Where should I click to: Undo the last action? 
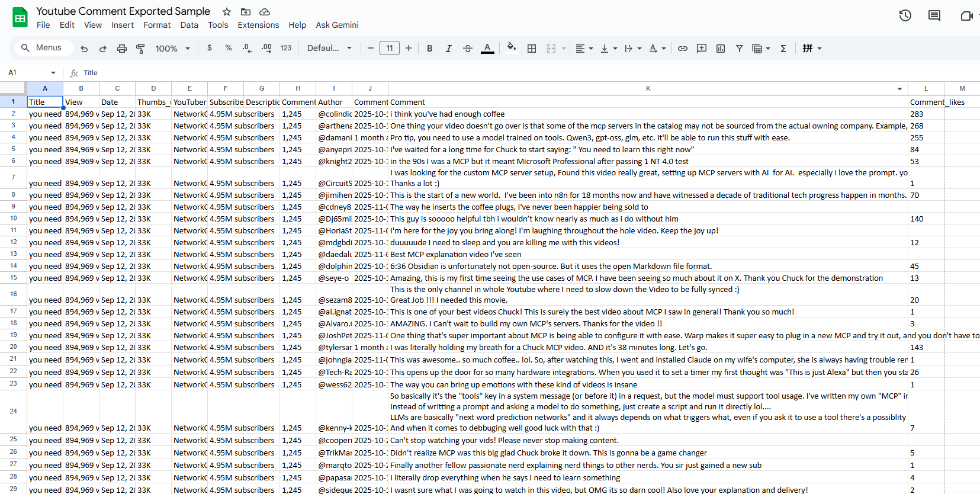point(84,49)
